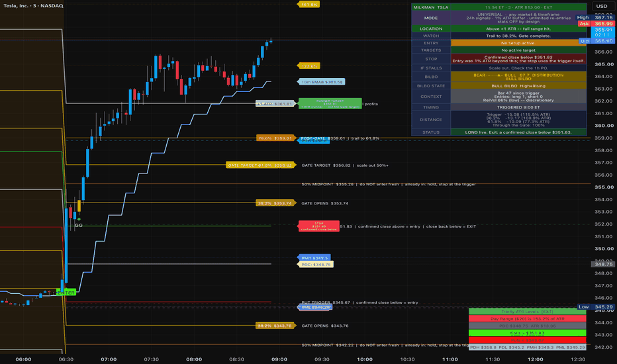Select the upper 38.2% $353.74 gate label
This screenshot has height=364, width=617.
[x=275, y=203]
